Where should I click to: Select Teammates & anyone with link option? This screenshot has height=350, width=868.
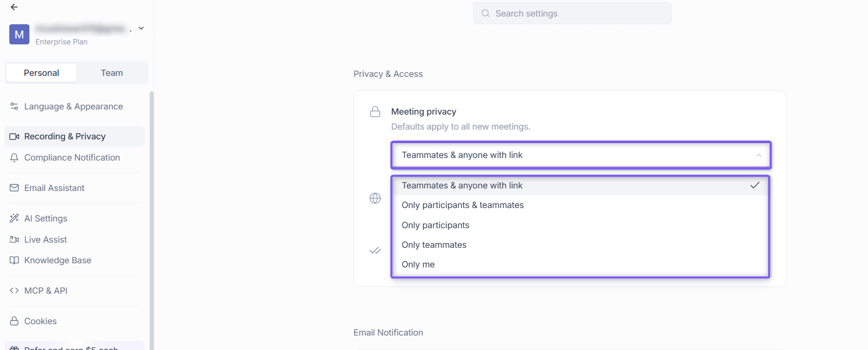click(x=581, y=185)
